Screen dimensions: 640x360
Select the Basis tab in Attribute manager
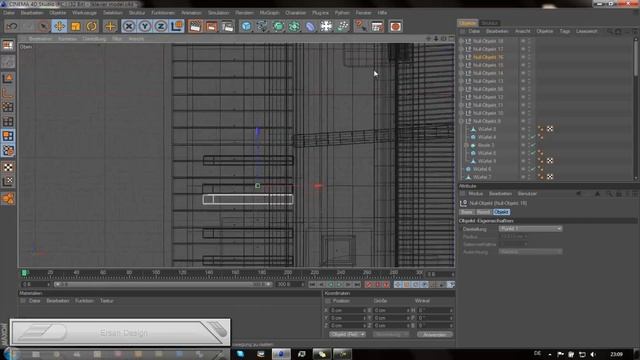click(x=467, y=212)
